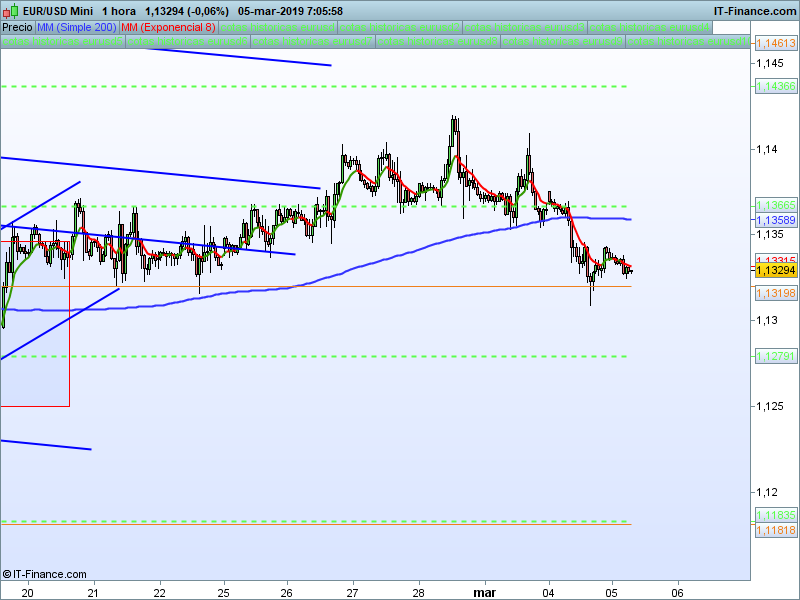This screenshot has width=800, height=600.
Task: Click the 1,13665 green price label
Action: pyautogui.click(x=776, y=205)
